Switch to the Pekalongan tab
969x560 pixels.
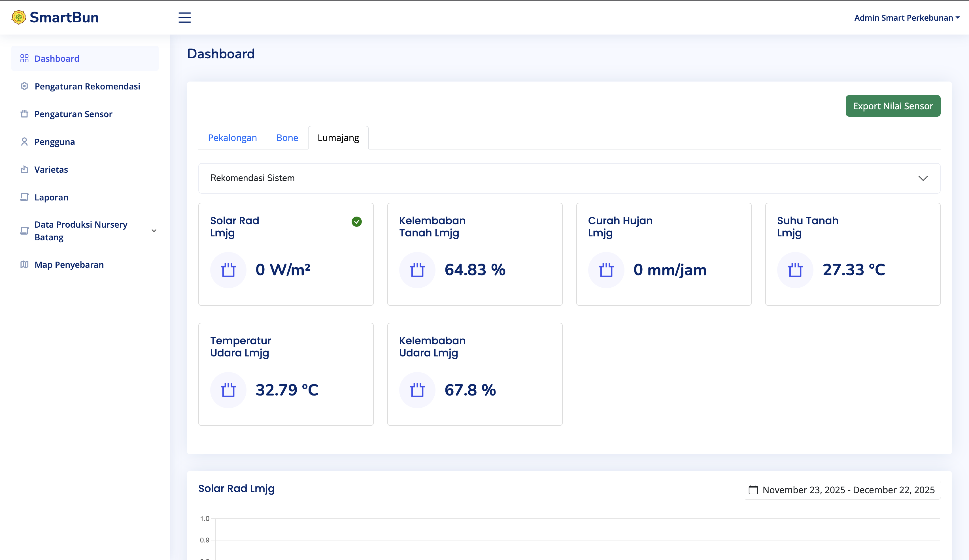pyautogui.click(x=232, y=138)
